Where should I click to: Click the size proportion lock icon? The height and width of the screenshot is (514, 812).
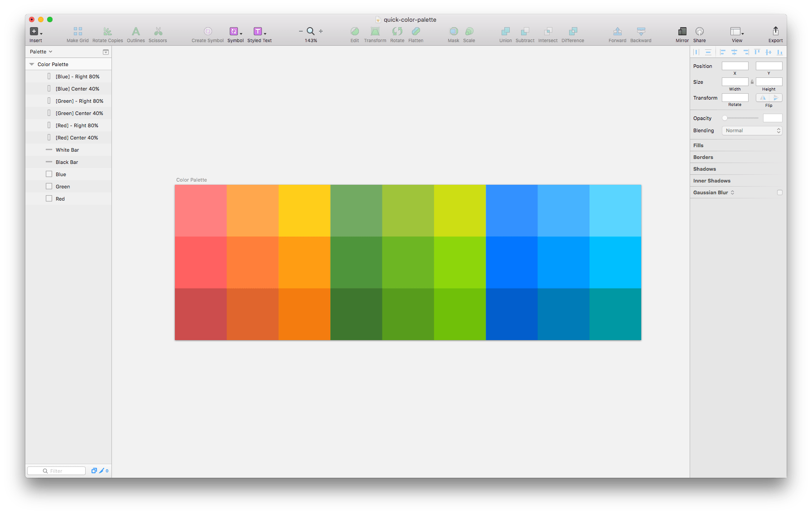coord(752,82)
